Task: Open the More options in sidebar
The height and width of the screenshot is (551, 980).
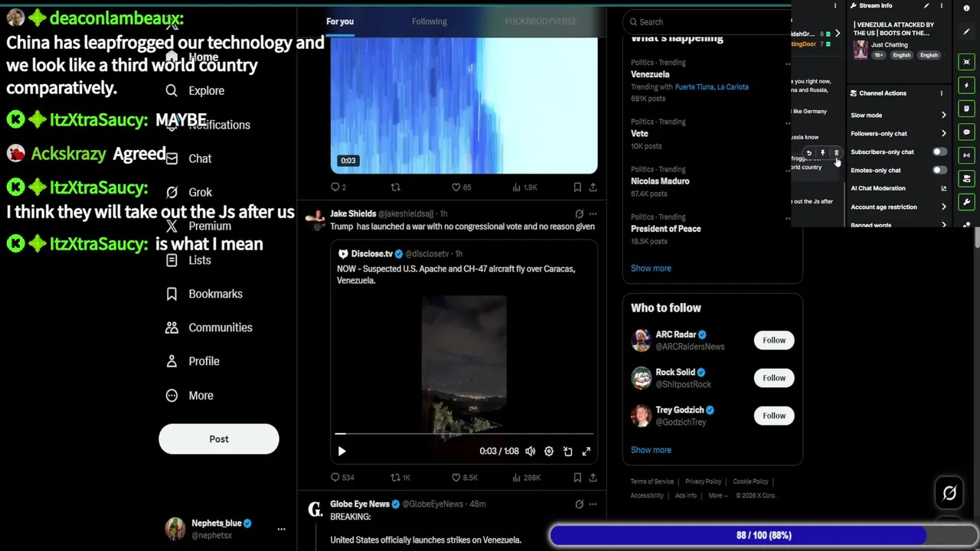Action: click(190, 396)
